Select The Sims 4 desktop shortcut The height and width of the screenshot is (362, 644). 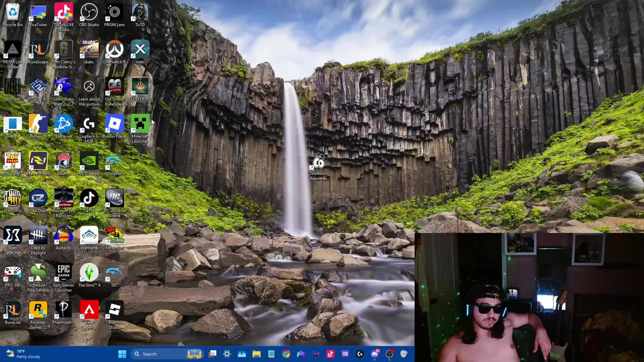pyautogui.click(x=89, y=276)
